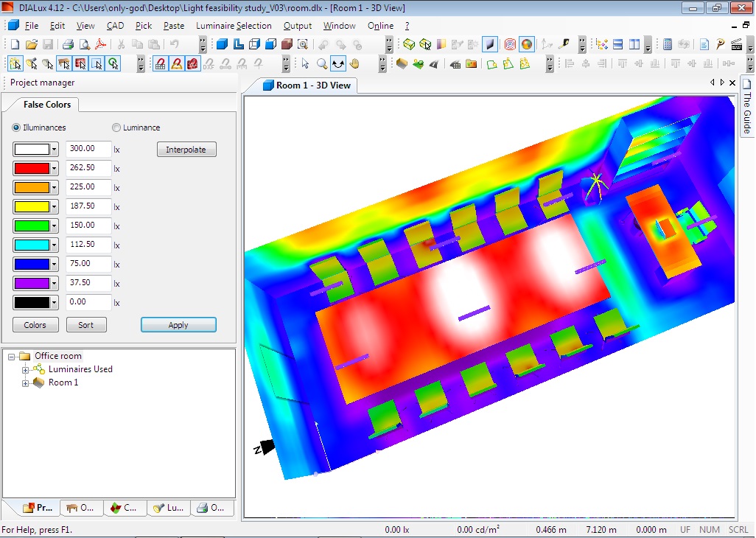Open the red color swatch dropdown

point(54,169)
